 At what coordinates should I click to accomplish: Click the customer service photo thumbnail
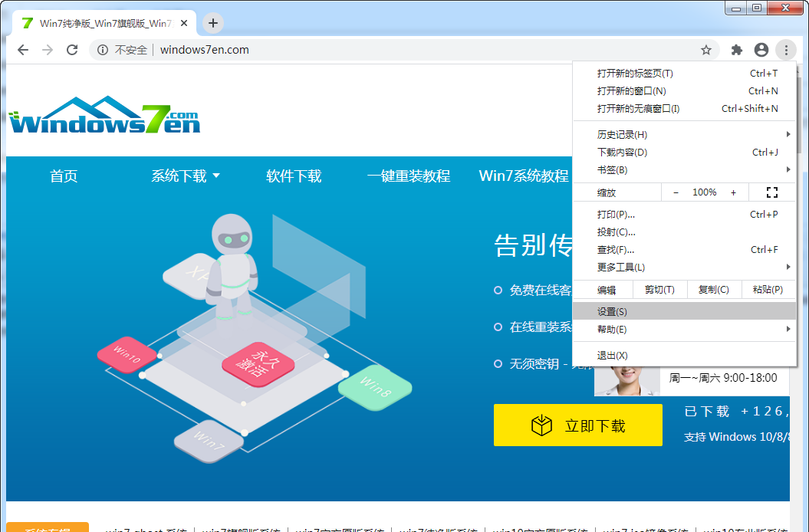(x=626, y=381)
